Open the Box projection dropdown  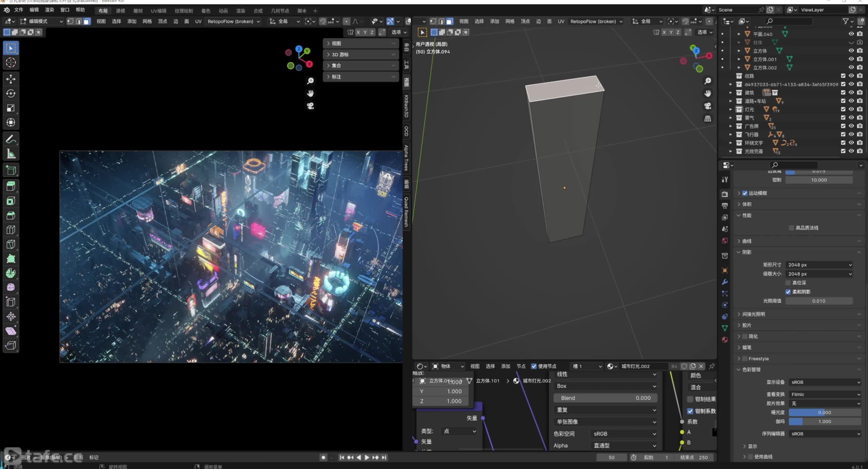pos(606,386)
